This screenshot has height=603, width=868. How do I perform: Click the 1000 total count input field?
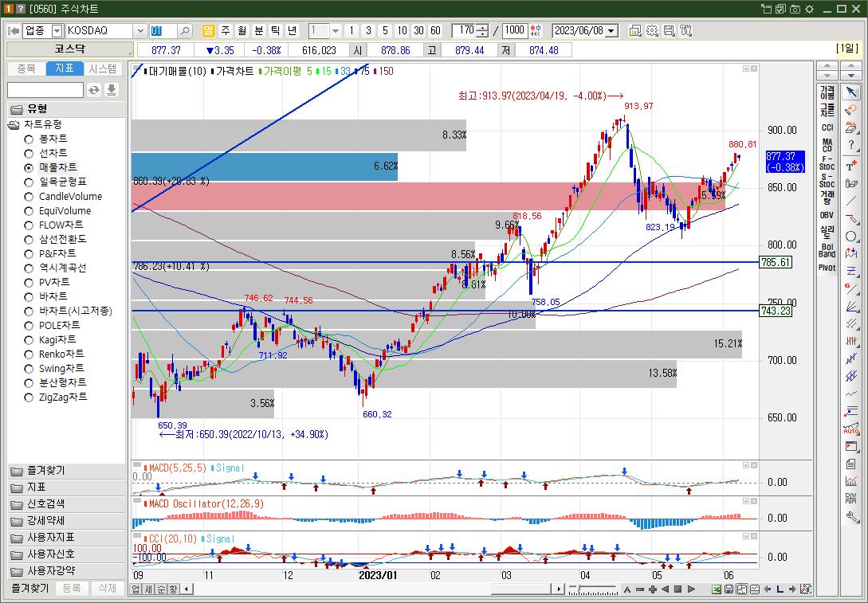pyautogui.click(x=514, y=31)
